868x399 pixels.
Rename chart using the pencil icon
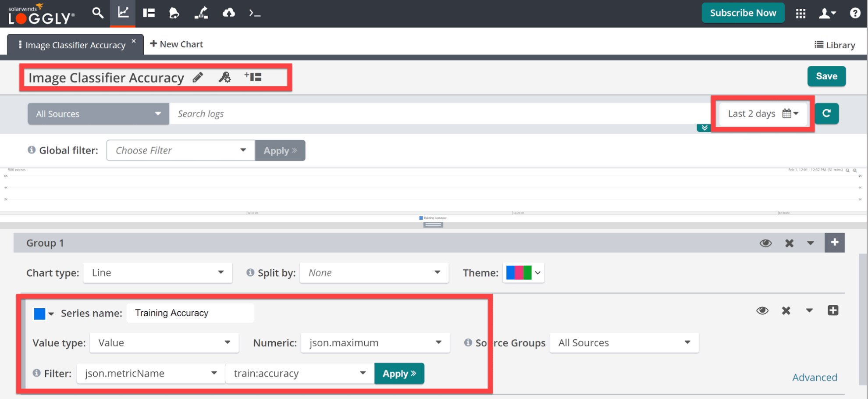[x=198, y=77]
